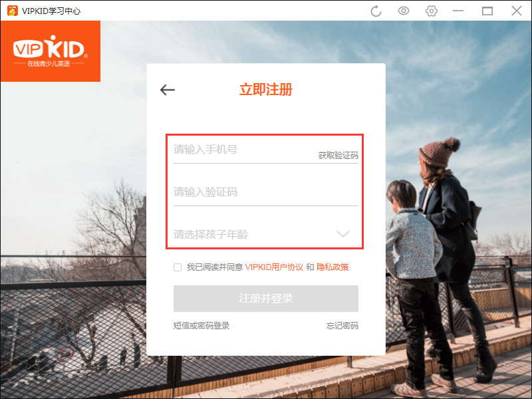Click the chevron on the child age selector

342,234
